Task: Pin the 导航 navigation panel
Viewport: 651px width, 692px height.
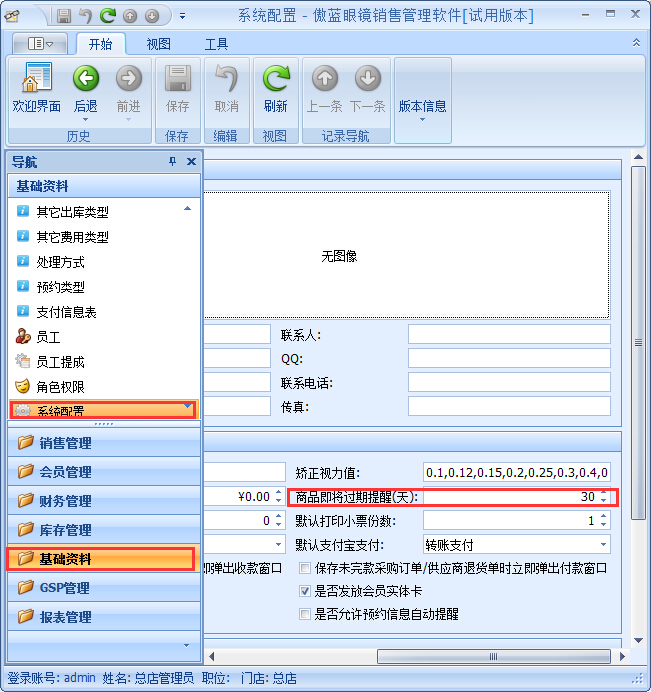Action: point(172,162)
